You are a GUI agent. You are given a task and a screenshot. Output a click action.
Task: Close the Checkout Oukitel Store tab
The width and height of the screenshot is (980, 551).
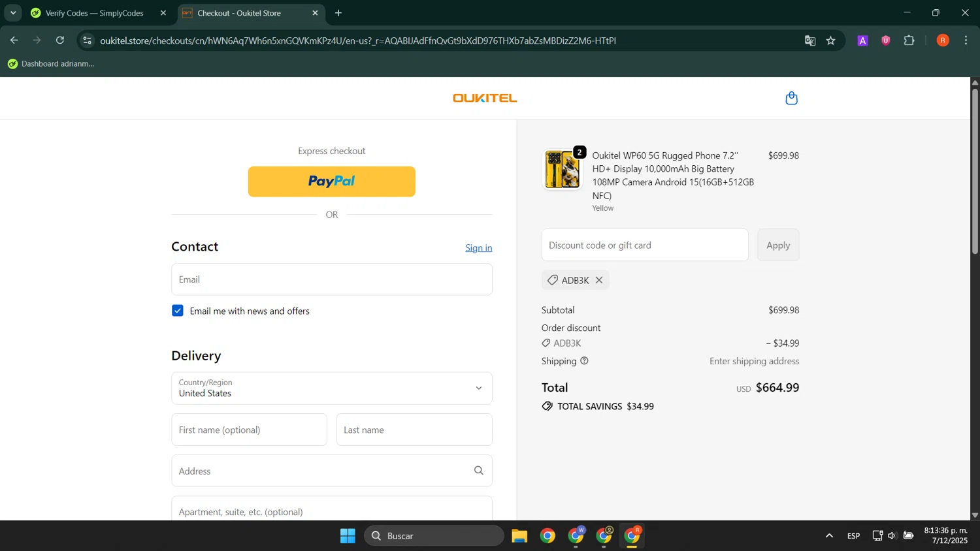(x=316, y=13)
